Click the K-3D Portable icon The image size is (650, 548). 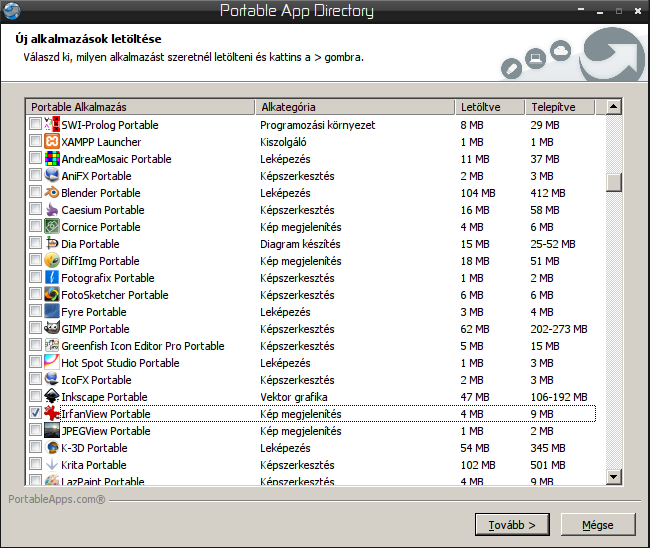(52, 448)
